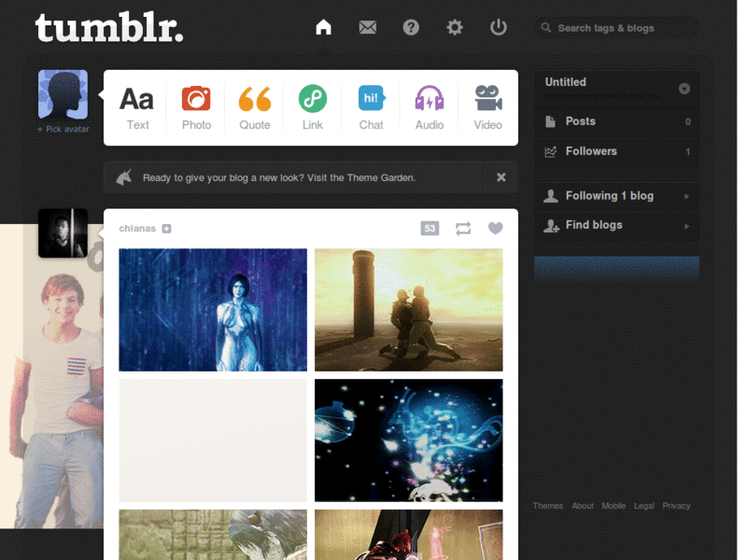
Task: Open the Messages envelope icon
Action: tap(367, 27)
